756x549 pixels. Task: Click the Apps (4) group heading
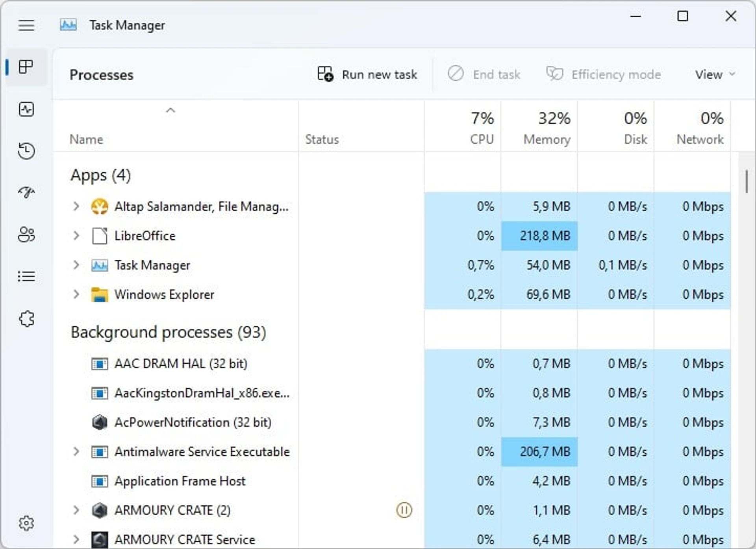pos(101,175)
